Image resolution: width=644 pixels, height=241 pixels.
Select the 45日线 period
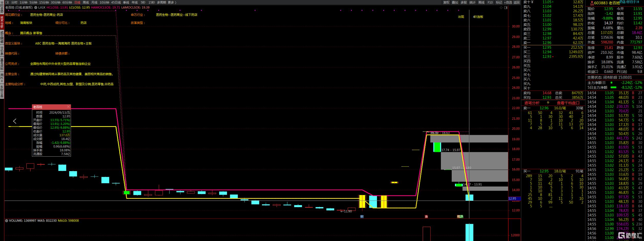coord(116,2)
